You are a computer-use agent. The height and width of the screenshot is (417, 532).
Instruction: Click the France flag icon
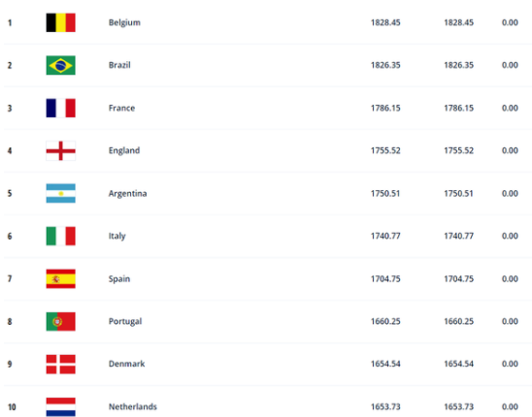[61, 108]
